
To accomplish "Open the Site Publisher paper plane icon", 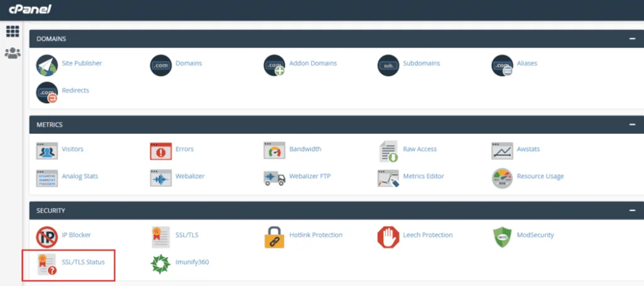I will point(47,65).
